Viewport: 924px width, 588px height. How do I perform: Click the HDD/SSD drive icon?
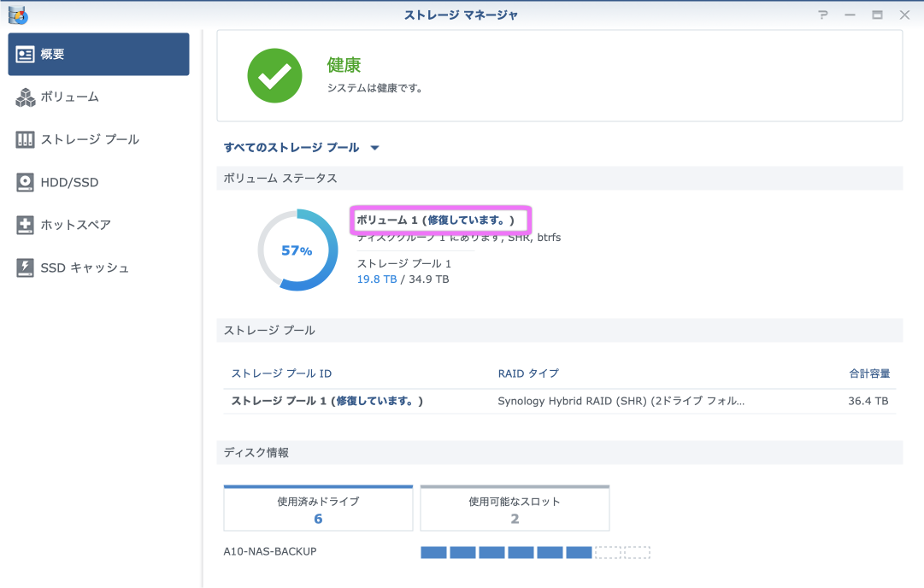[x=26, y=182]
